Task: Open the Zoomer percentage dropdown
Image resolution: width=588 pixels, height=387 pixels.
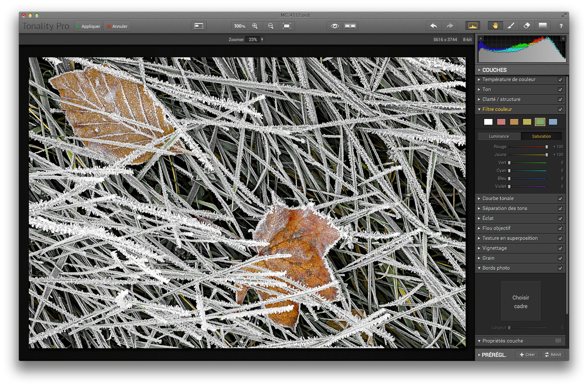Action: [x=262, y=39]
